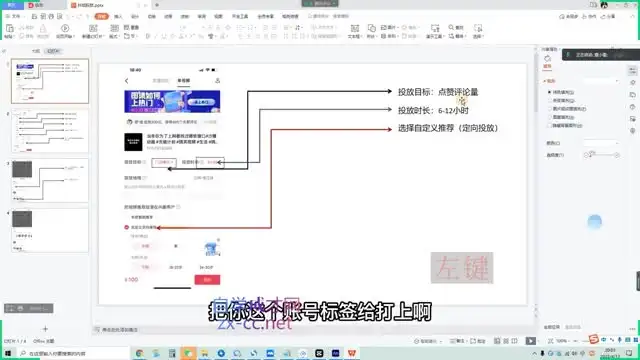640x360 pixels.
Task: Toggle the notes pane in status bar
Action: click(x=457, y=341)
